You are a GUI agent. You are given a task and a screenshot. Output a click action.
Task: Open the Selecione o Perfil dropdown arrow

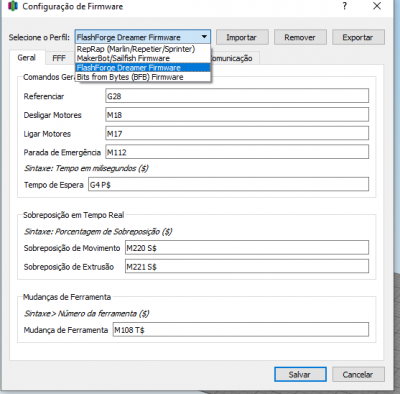[x=204, y=37]
